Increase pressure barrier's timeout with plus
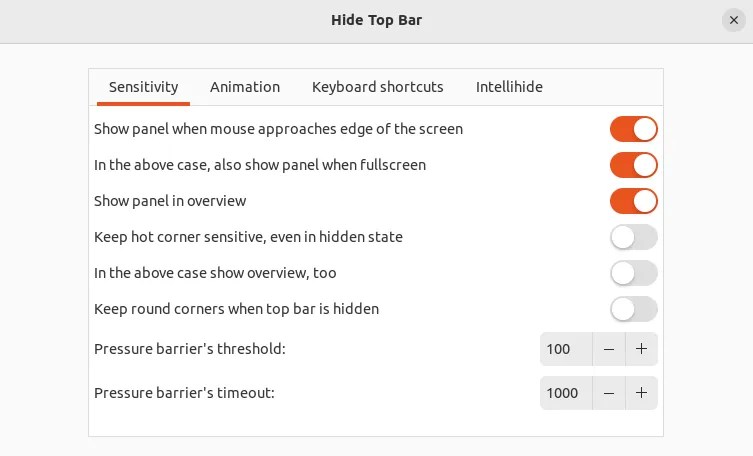The height and width of the screenshot is (456, 753). click(x=641, y=393)
